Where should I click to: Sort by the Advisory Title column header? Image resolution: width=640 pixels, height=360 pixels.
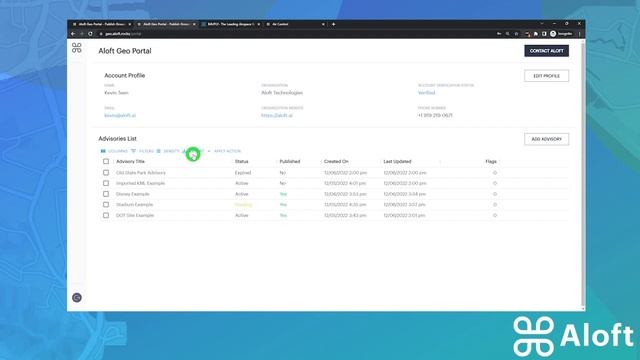tap(130, 162)
